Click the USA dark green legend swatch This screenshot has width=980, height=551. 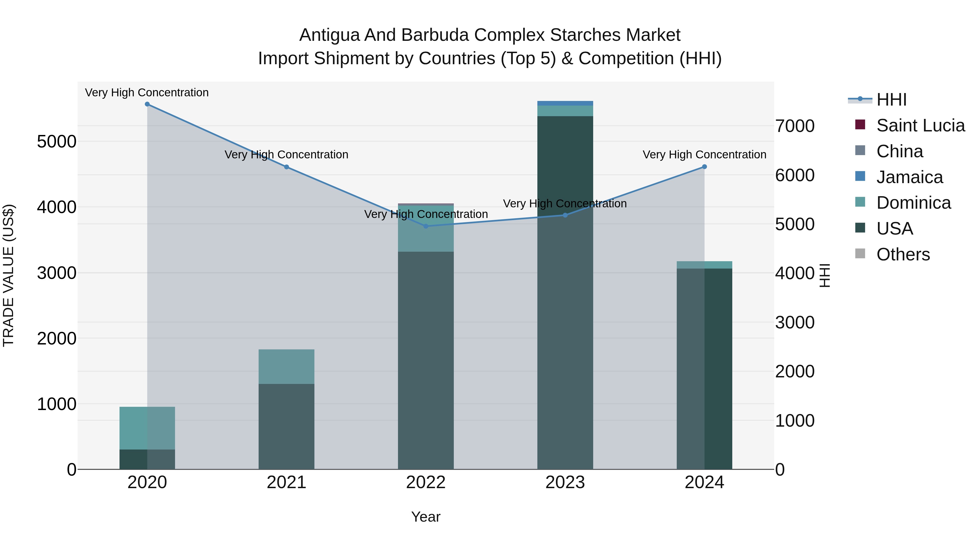(x=860, y=227)
